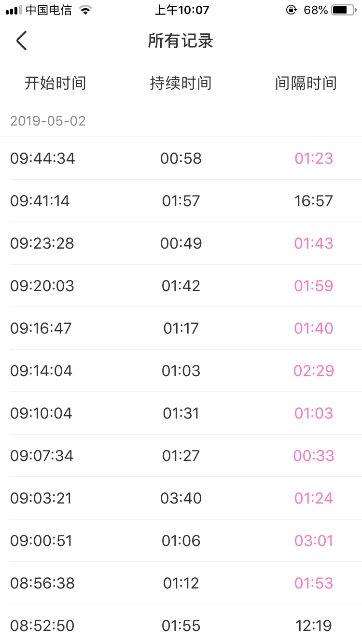
Task: Tap the 03:40 duration value
Action: point(181,498)
